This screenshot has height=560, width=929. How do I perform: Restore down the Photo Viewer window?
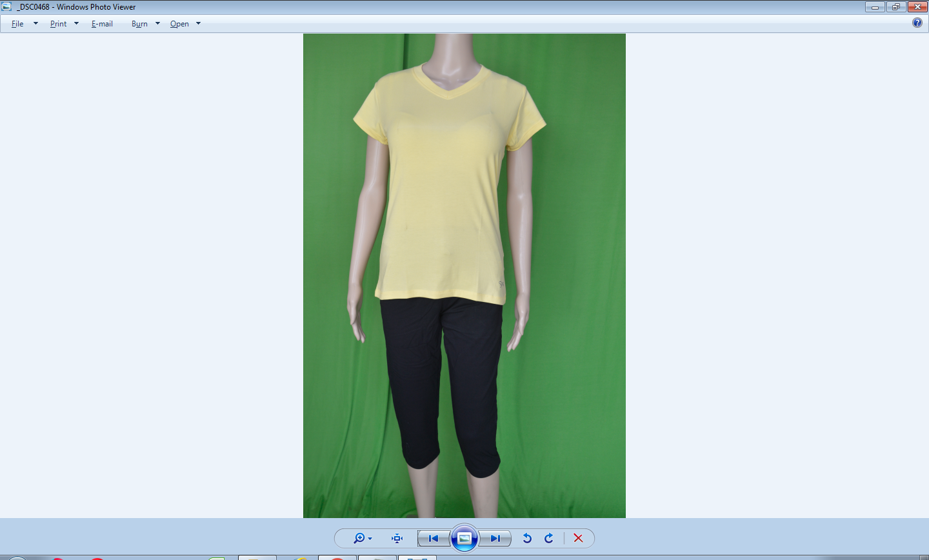pos(895,7)
